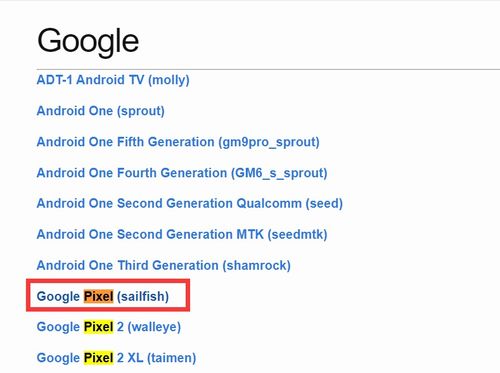500x373 pixels.
Task: Click the (molly) codename text
Action: coord(169,80)
